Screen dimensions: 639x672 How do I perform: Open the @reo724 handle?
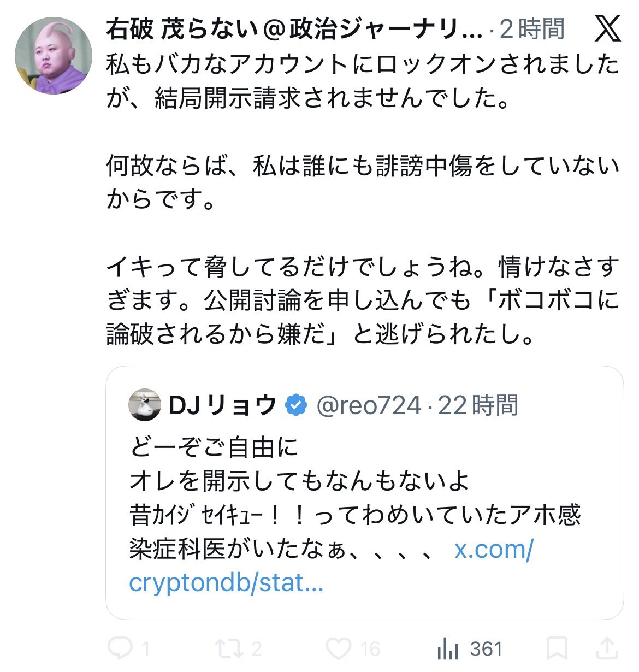pos(369,405)
